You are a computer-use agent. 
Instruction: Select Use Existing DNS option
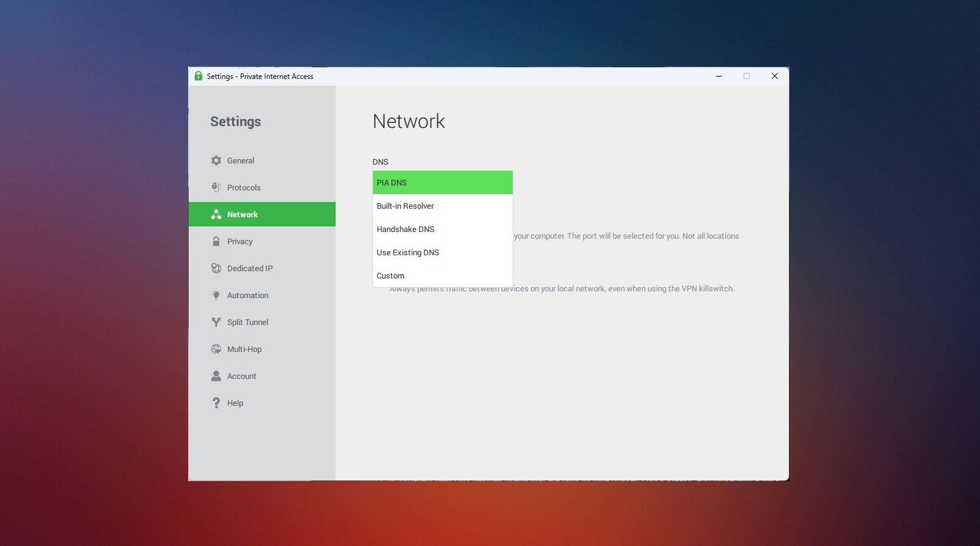(443, 252)
